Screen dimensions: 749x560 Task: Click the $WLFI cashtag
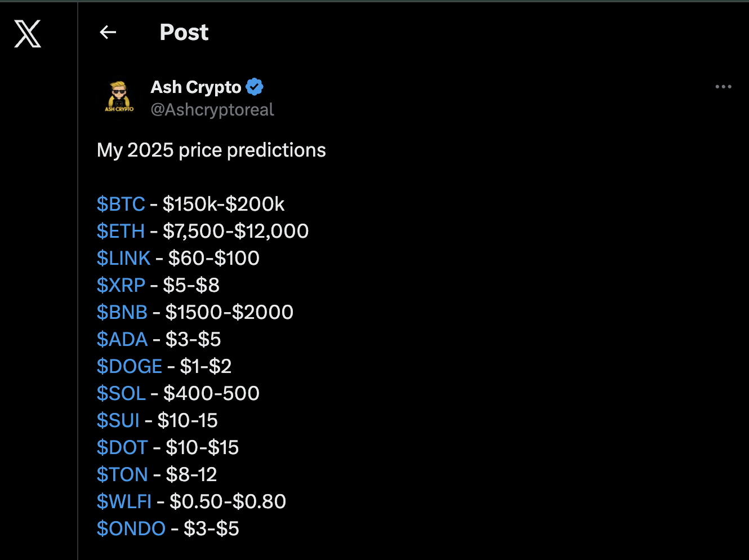124,501
